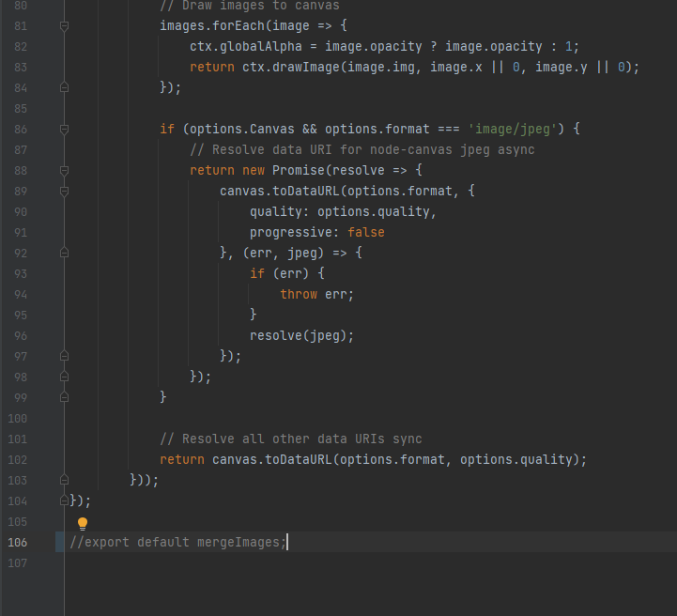Click 'if (err) {' on line 93
The height and width of the screenshot is (616, 677).
click(x=286, y=273)
